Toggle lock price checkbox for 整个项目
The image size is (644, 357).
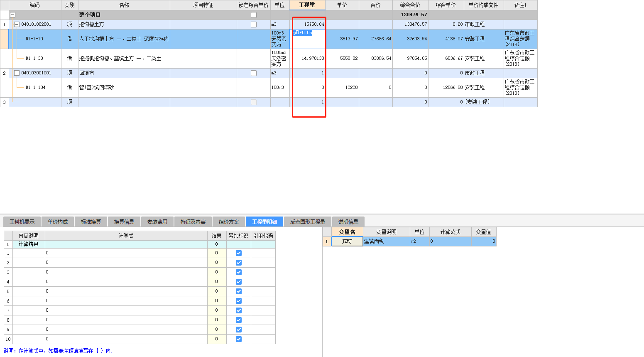pos(254,15)
